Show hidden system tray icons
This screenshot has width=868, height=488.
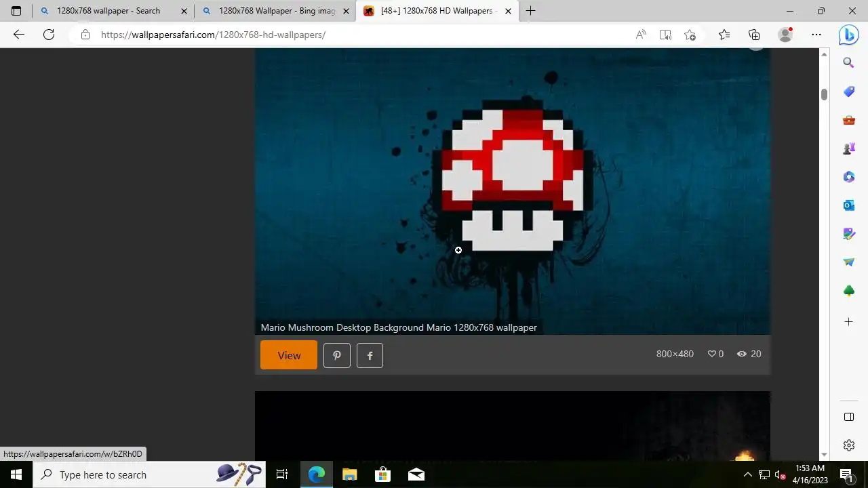point(747,474)
